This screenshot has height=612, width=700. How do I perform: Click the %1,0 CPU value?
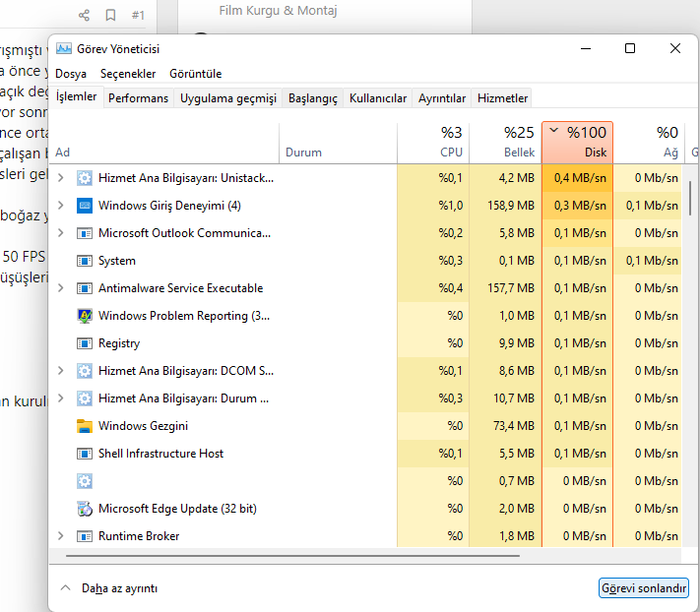click(451, 206)
